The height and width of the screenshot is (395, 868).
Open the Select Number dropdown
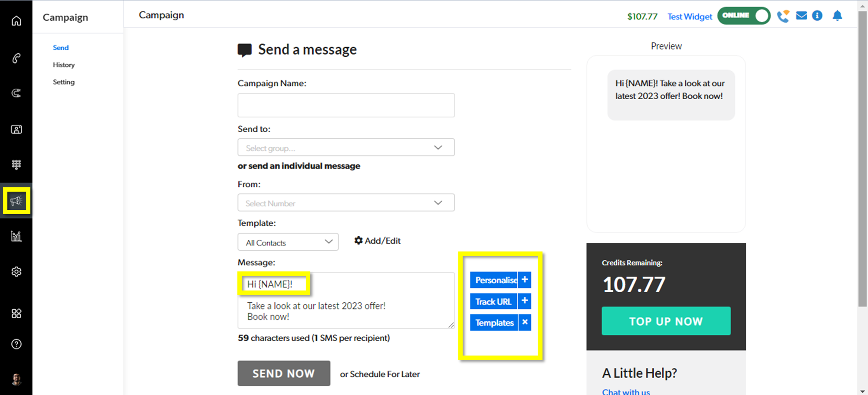tap(346, 202)
